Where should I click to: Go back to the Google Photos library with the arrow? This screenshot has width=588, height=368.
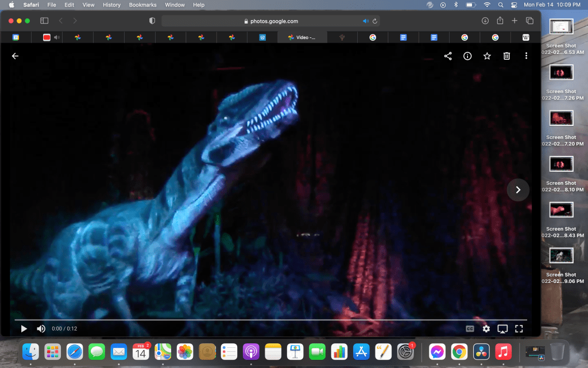tap(15, 56)
